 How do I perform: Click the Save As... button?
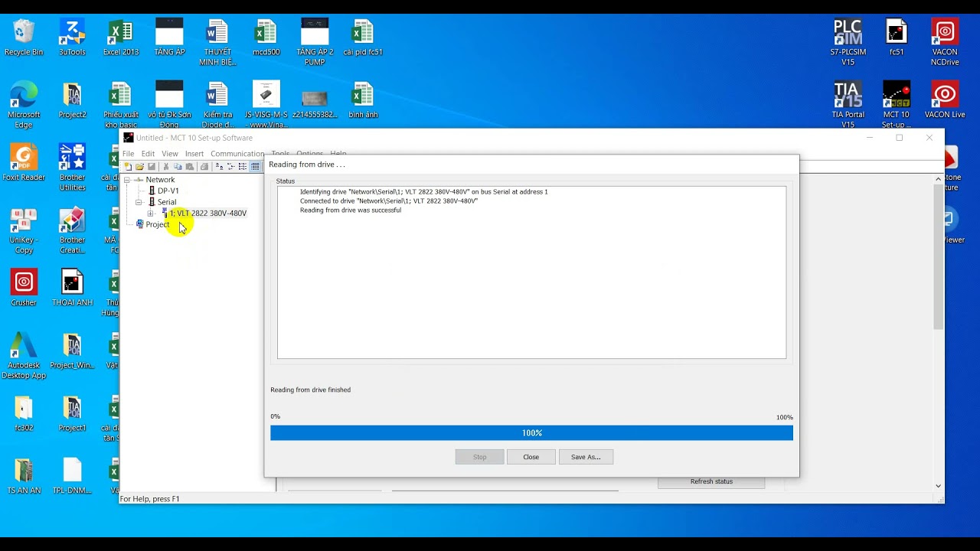[586, 457]
